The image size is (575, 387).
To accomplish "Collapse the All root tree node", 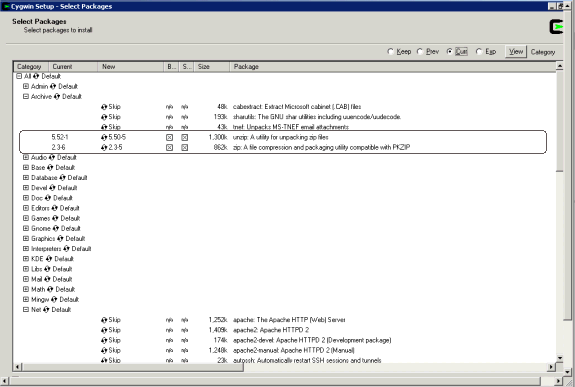I will 19,76.
